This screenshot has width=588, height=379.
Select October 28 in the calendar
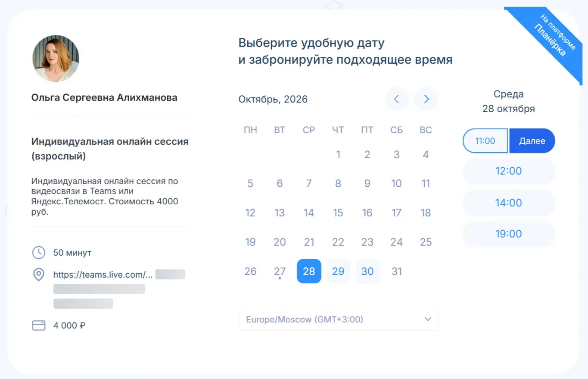click(x=309, y=271)
